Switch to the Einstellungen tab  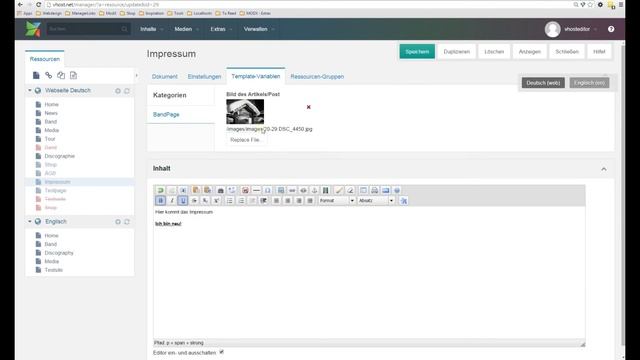204,76
